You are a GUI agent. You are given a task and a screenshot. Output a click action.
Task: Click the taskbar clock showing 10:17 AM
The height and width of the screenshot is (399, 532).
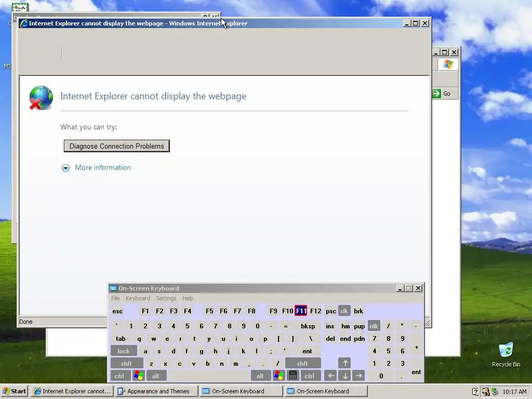pos(514,392)
